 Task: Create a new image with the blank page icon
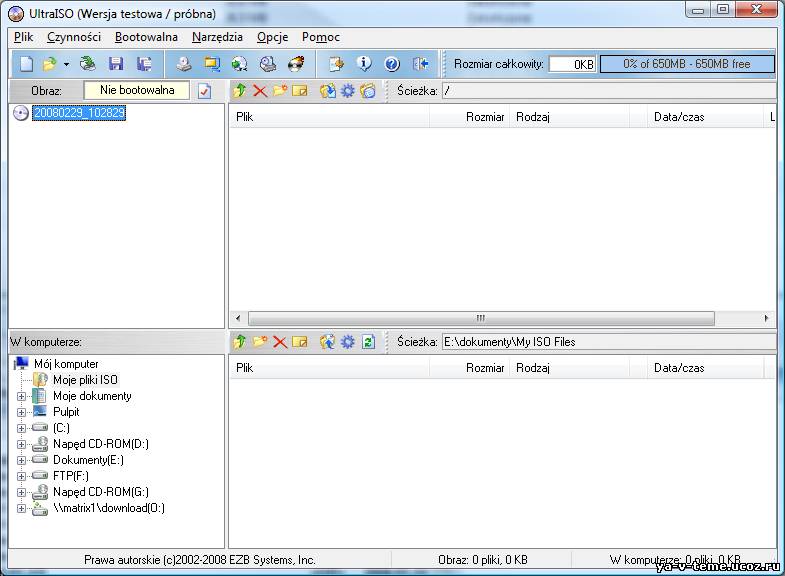pyautogui.click(x=27, y=64)
